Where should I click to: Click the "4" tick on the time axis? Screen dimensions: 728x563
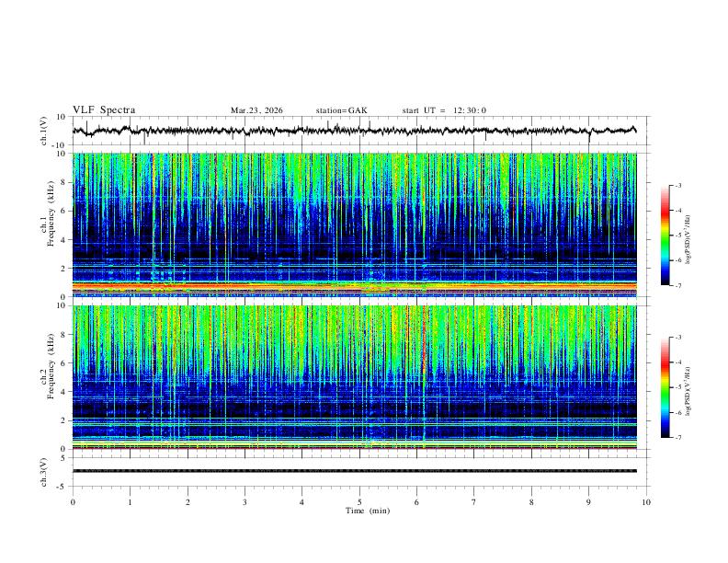(302, 502)
